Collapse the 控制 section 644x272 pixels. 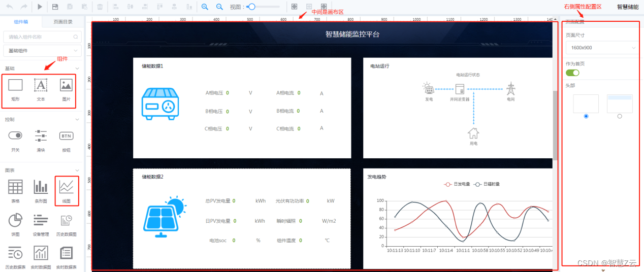[x=77, y=120]
